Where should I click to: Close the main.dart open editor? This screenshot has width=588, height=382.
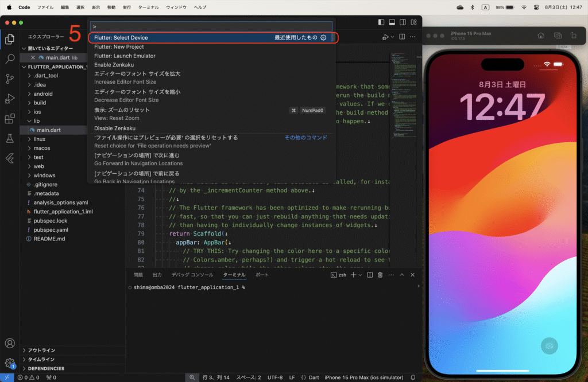tap(33, 58)
